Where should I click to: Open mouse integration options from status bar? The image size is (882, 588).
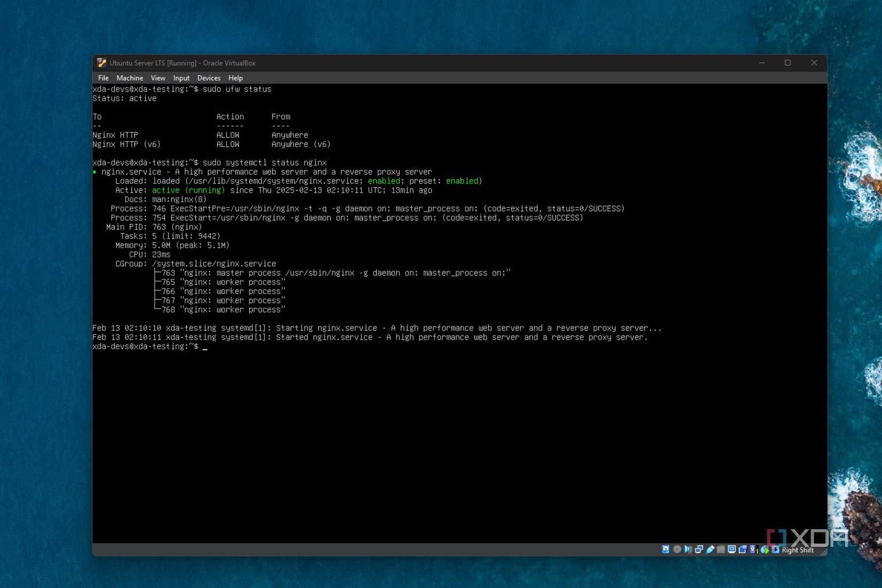tap(764, 549)
